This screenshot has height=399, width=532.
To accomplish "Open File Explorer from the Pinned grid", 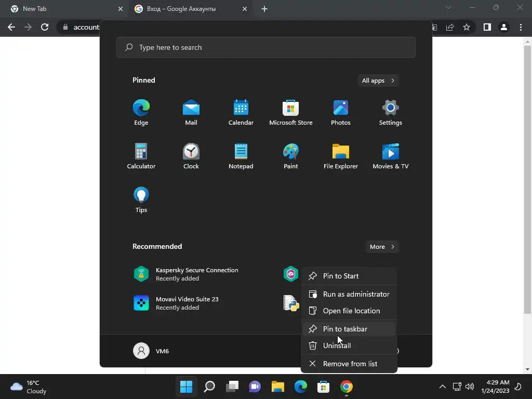I will pos(341,156).
